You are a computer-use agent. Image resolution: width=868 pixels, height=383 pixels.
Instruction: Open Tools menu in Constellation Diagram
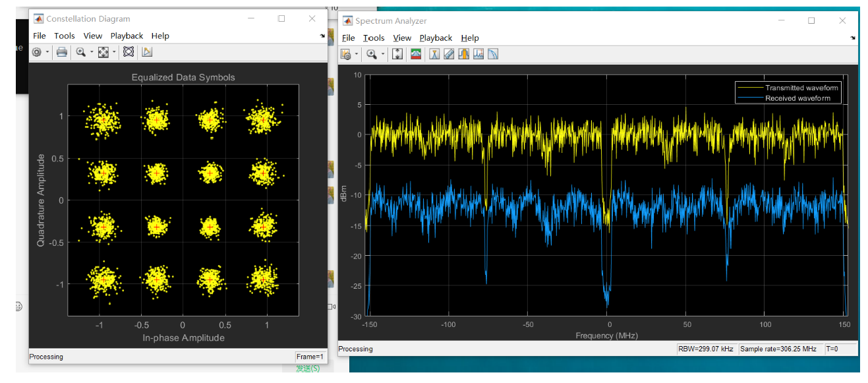tap(65, 36)
